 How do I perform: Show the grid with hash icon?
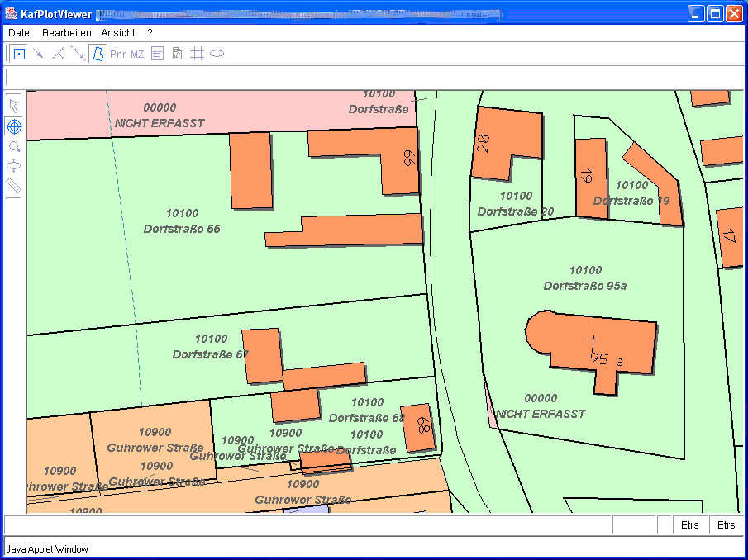click(197, 55)
